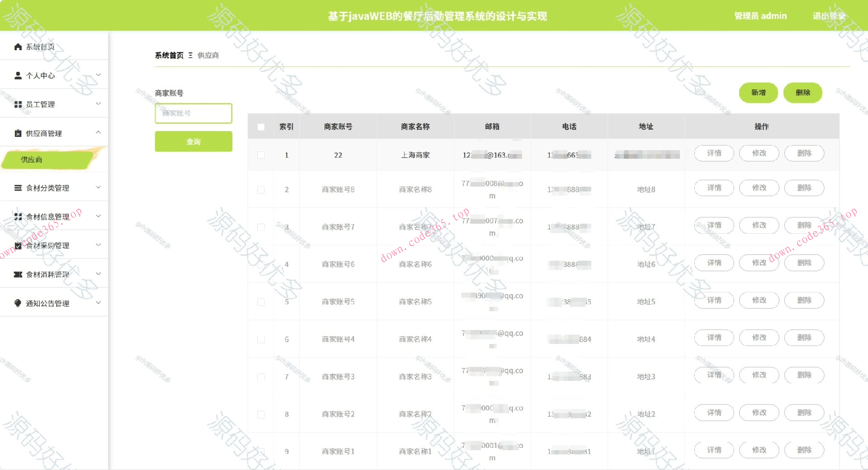Image resolution: width=868 pixels, height=470 pixels.
Task: Toggle the select-all checkbox in table header
Action: (x=261, y=127)
